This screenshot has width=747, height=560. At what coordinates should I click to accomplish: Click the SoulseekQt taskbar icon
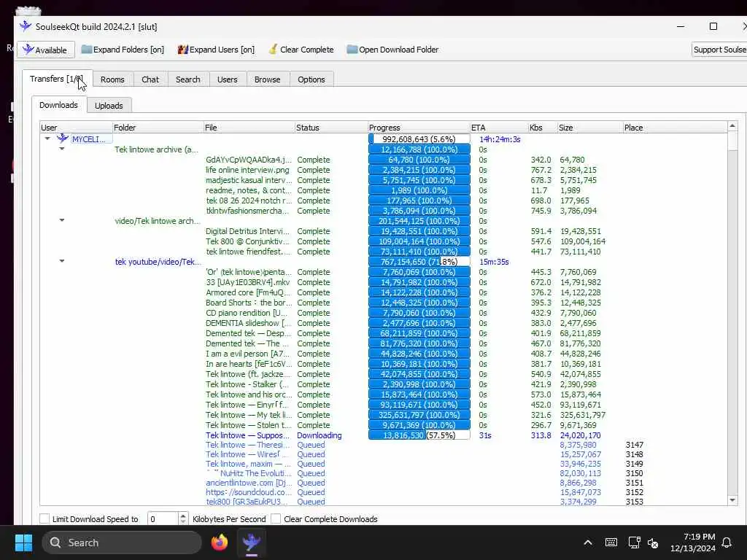coord(251,542)
